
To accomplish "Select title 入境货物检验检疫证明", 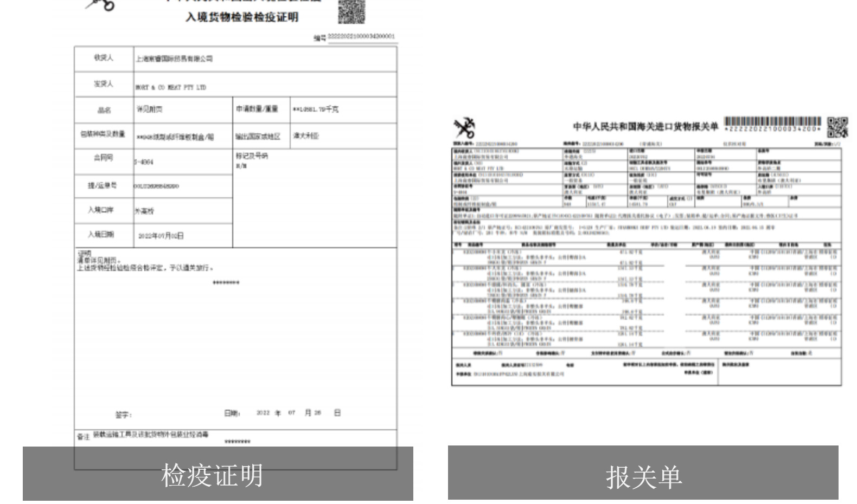I will [x=242, y=17].
